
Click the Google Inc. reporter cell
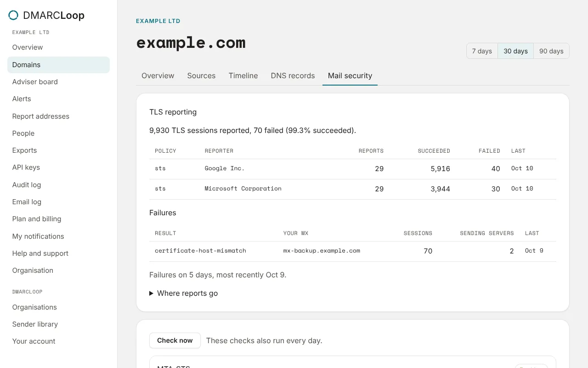[225, 168]
